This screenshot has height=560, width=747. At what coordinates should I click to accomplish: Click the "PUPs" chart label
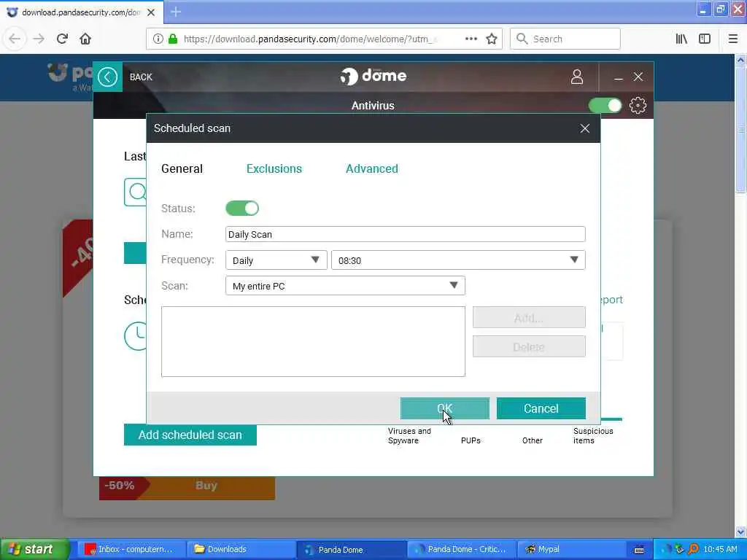(471, 440)
